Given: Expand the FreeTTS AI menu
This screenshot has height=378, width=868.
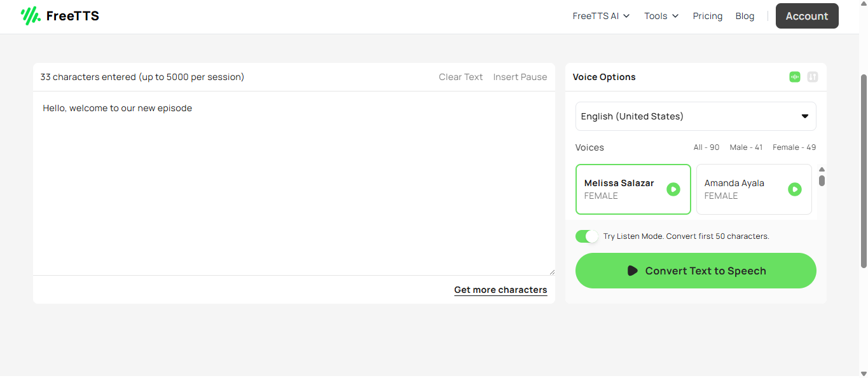Looking at the screenshot, I should click(601, 16).
